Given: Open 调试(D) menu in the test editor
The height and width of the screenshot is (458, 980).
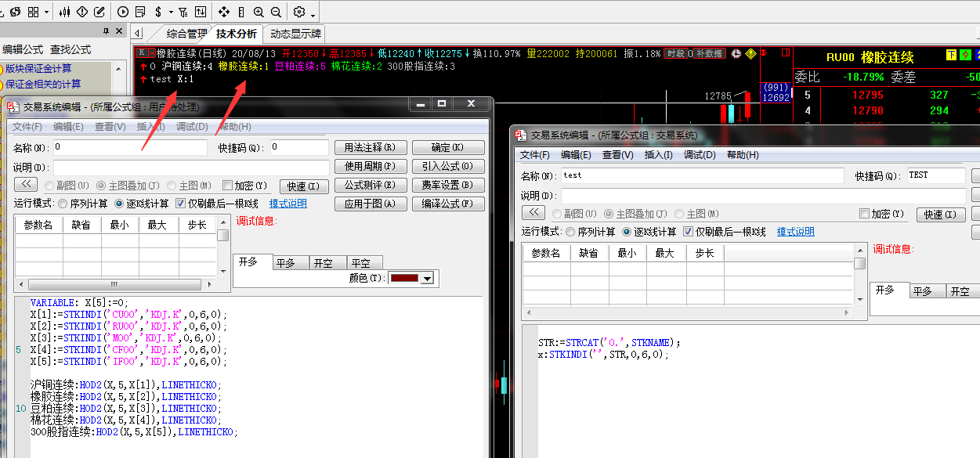Looking at the screenshot, I should (x=700, y=155).
